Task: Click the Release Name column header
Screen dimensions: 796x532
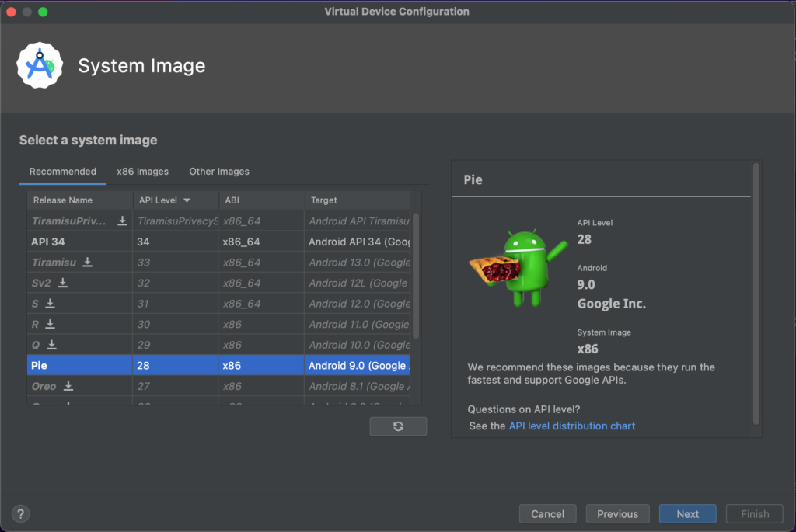Action: click(x=80, y=200)
